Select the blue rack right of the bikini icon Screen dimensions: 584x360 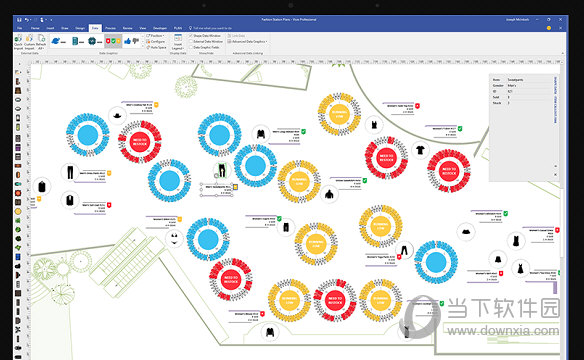(x=208, y=239)
